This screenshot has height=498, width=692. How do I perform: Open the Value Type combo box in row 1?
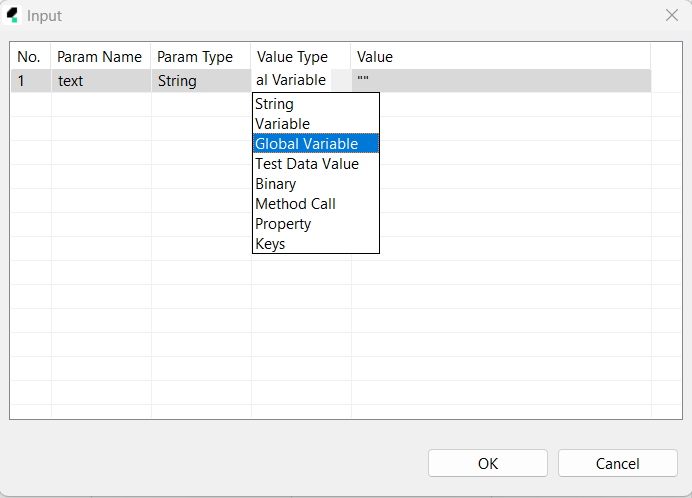(x=300, y=81)
